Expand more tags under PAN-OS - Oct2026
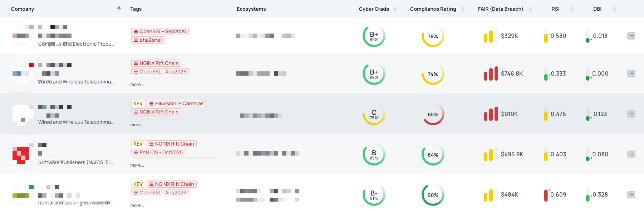 [137, 165]
